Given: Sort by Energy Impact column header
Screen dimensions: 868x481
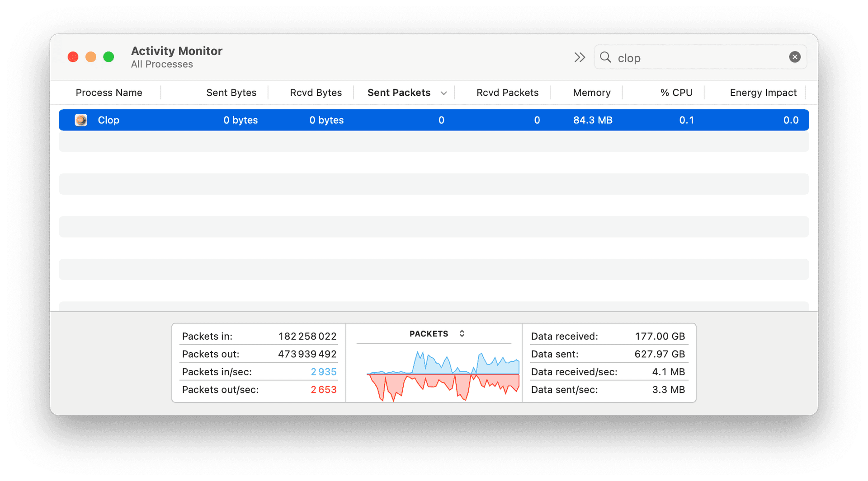Looking at the screenshot, I should pyautogui.click(x=763, y=92).
